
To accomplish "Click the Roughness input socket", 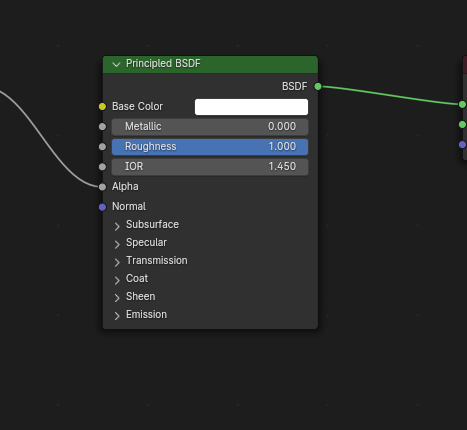I will [x=102, y=147].
